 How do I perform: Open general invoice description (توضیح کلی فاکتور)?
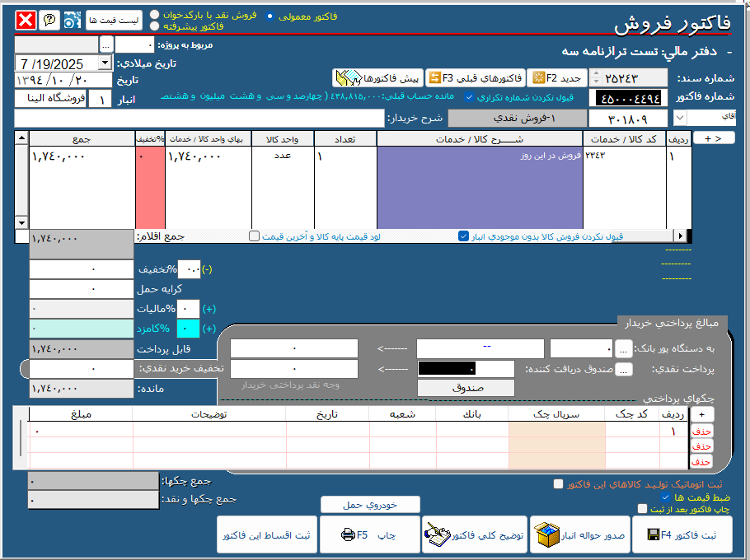click(475, 535)
